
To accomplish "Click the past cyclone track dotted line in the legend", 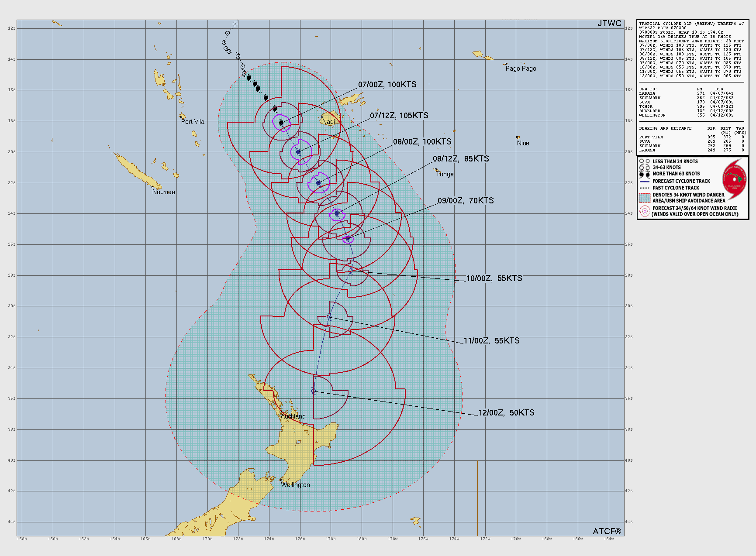I will click(645, 188).
